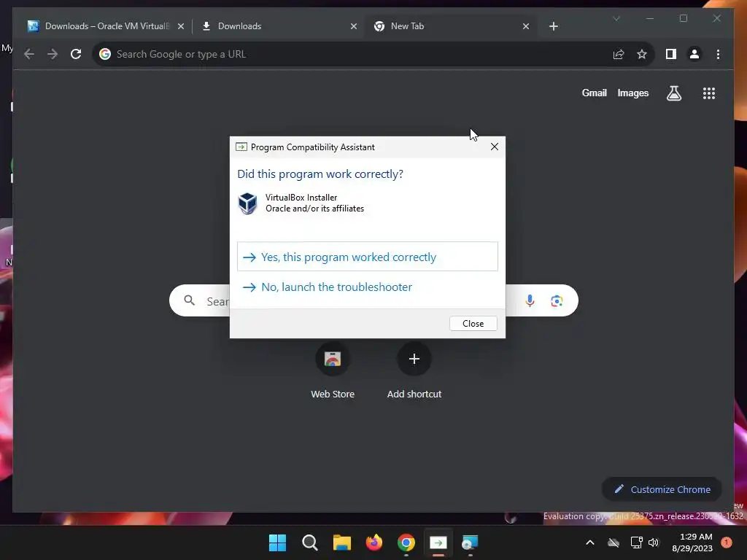The height and width of the screenshot is (560, 747).
Task: Click the Add shortcut button
Action: tap(414, 370)
